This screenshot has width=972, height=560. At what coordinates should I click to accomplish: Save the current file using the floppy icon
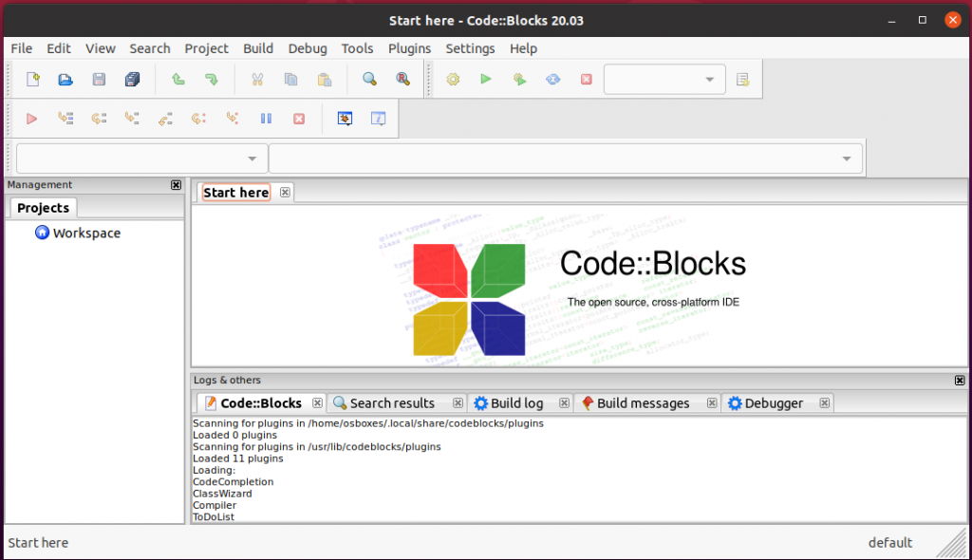pyautogui.click(x=99, y=80)
